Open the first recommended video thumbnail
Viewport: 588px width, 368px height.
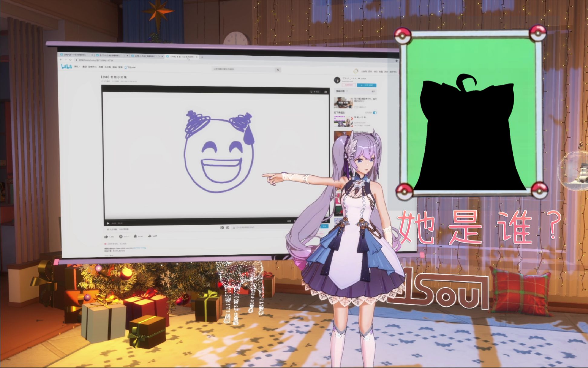click(343, 103)
